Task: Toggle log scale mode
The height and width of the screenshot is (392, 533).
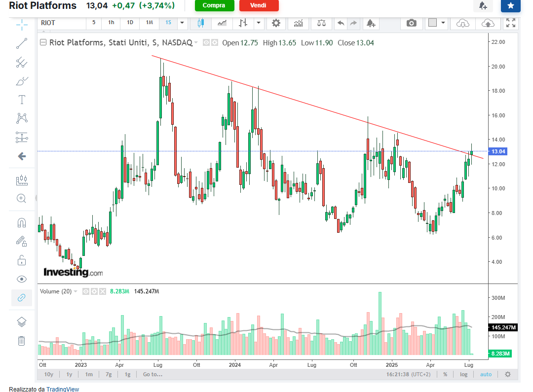Action: point(463,374)
